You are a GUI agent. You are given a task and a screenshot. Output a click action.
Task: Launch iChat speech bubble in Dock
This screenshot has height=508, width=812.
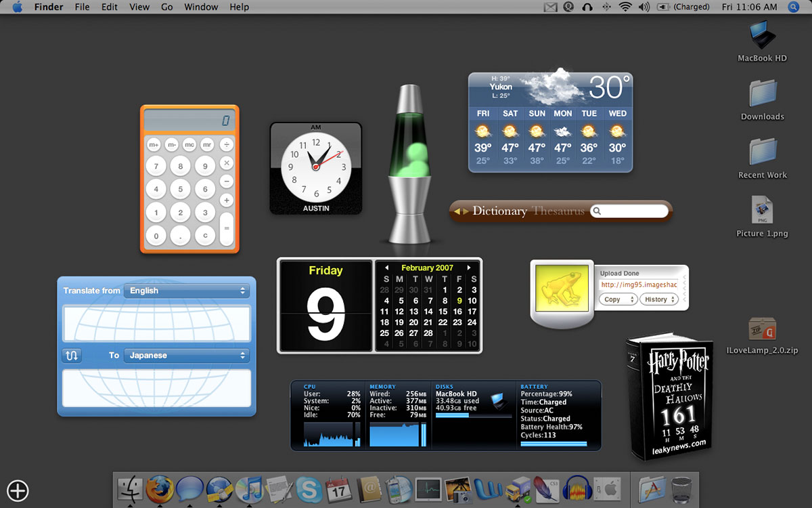tap(190, 489)
